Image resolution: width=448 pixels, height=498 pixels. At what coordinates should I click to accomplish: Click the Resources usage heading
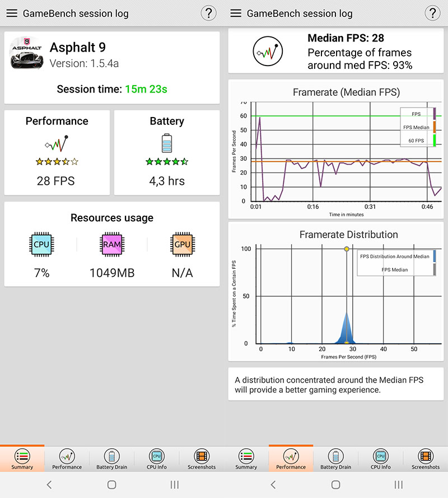(112, 218)
